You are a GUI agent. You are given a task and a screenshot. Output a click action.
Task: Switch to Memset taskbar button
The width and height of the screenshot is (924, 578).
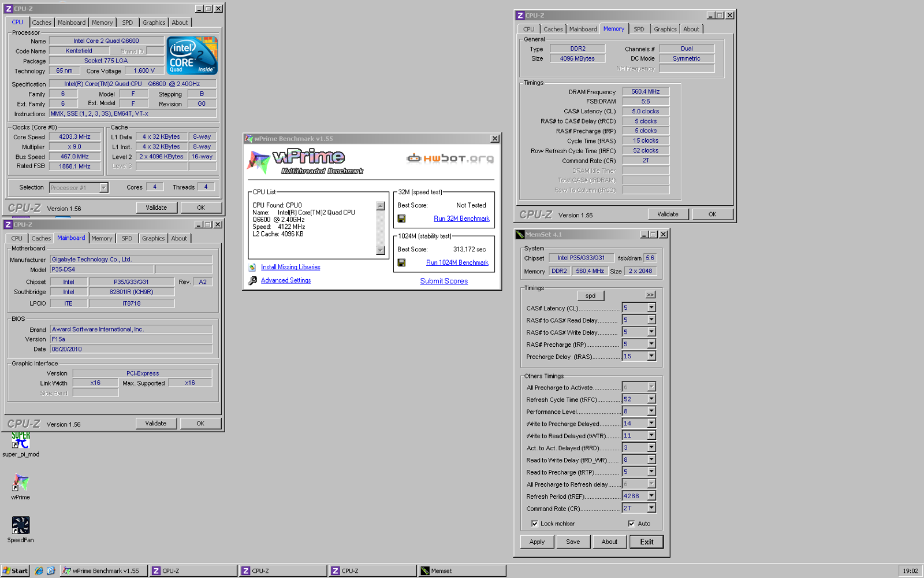point(462,570)
